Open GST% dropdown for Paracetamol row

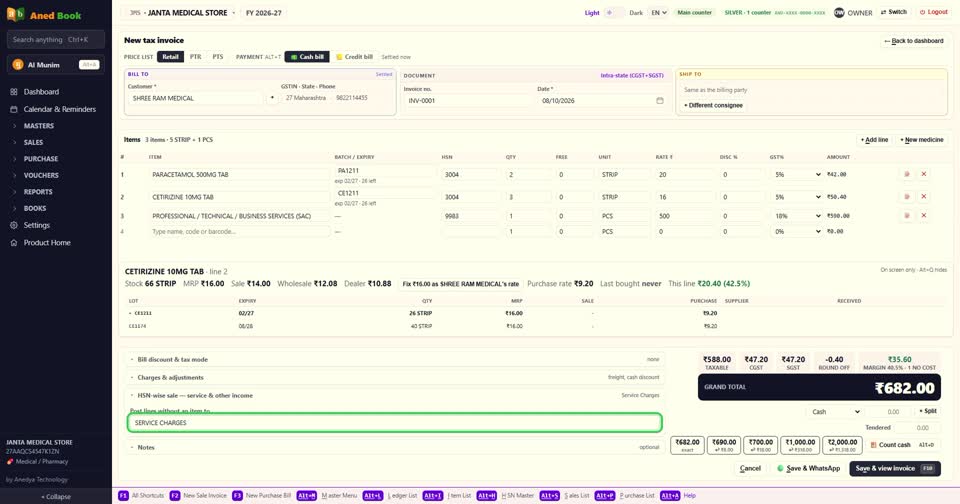[797, 175]
